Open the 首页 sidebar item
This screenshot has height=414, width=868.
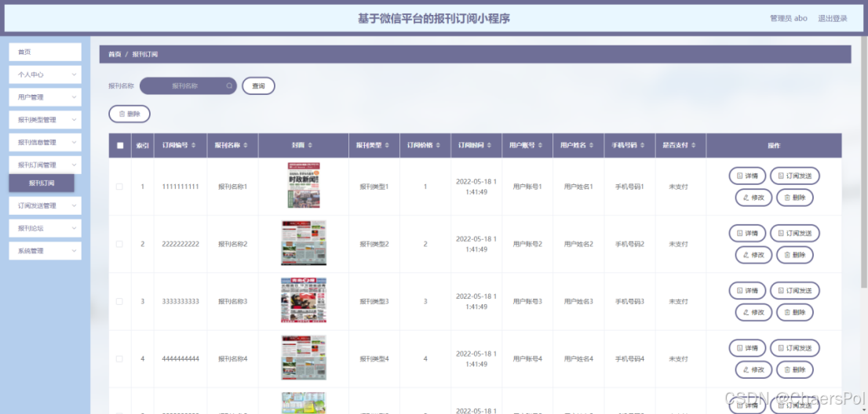tap(45, 52)
